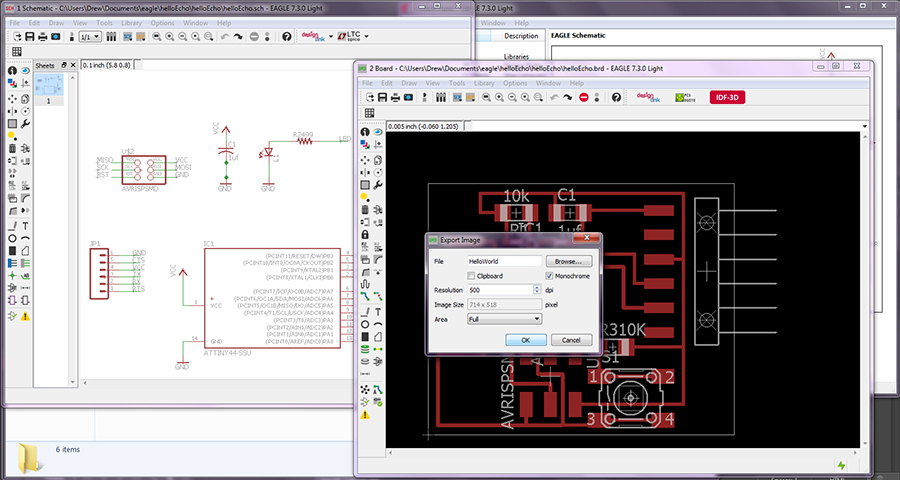Screen dimensions: 900x480
Task: Open Help question mark in Board toolbar
Action: (616, 98)
